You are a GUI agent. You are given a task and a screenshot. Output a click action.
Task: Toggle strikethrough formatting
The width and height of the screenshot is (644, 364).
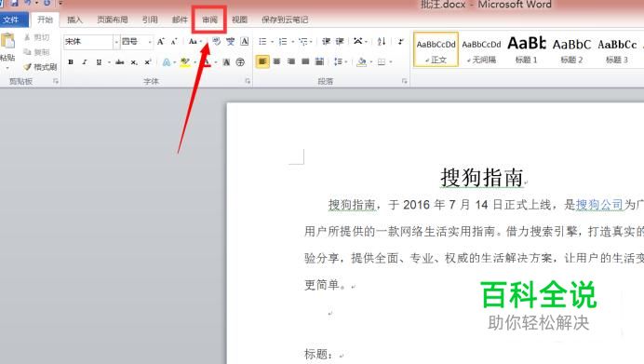click(x=119, y=62)
